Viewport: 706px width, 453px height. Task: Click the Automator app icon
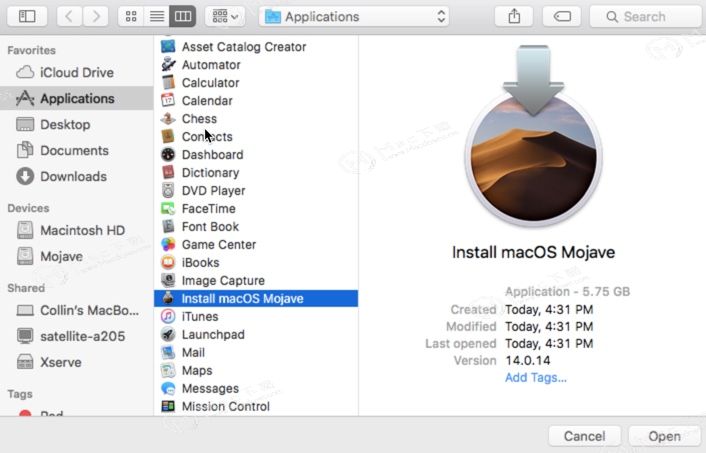pyautogui.click(x=168, y=65)
